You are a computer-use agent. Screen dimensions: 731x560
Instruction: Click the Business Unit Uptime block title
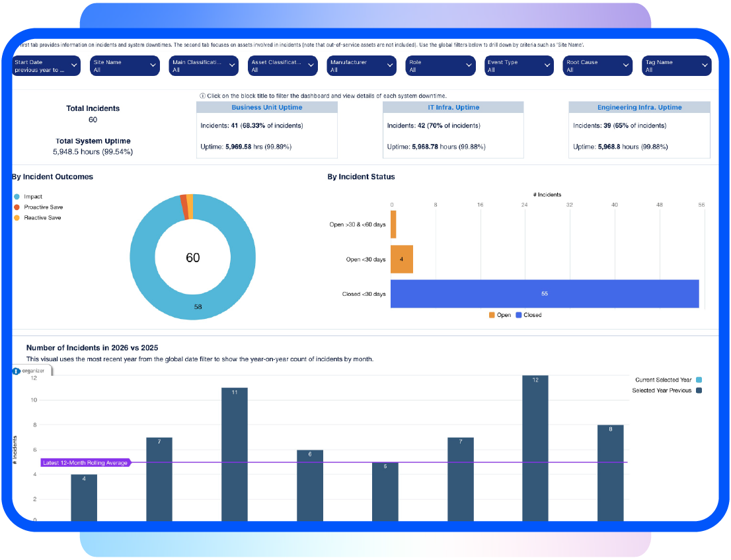coord(266,107)
